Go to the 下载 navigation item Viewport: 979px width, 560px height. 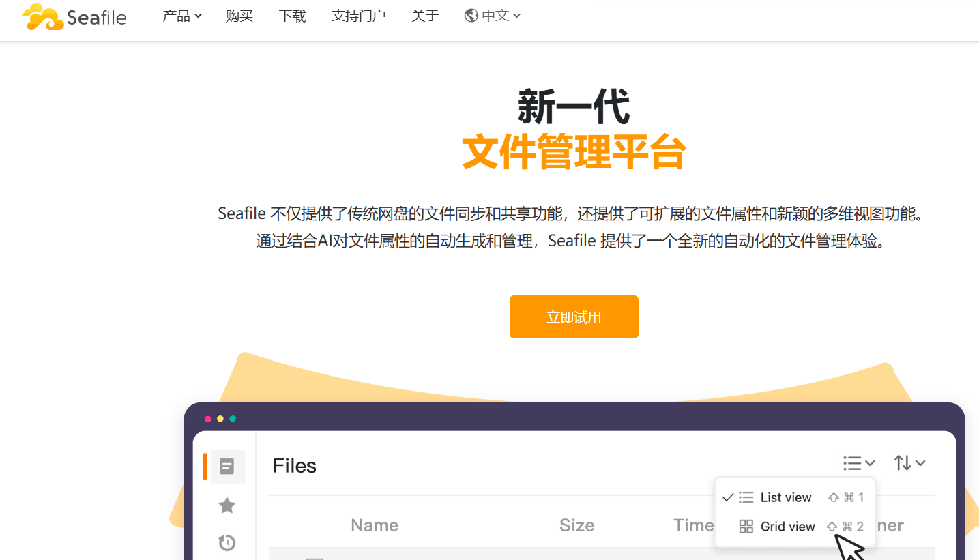pos(293,16)
